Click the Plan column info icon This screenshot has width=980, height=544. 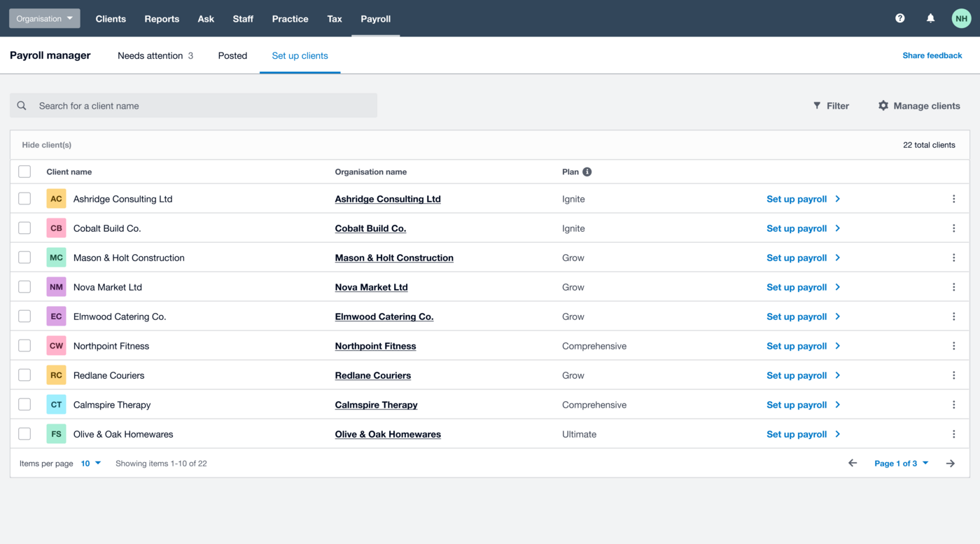[x=587, y=172]
